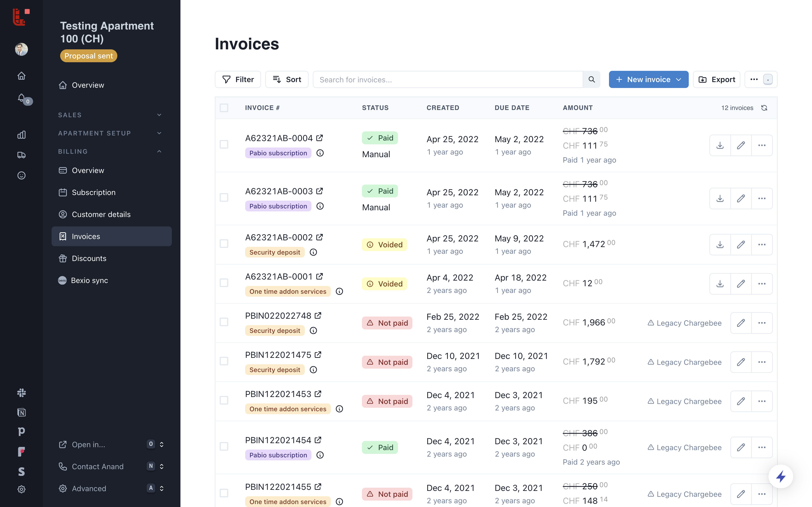
Task: Open Slack icon in the left rail
Action: 21,392
